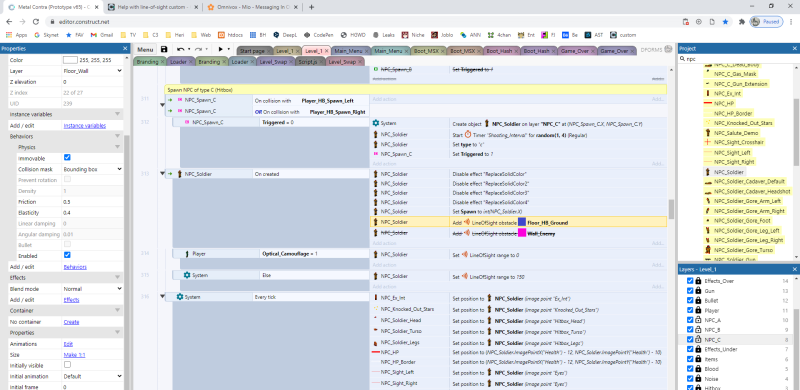Open the Instance variables link
The image size is (800, 390).
[x=85, y=126]
